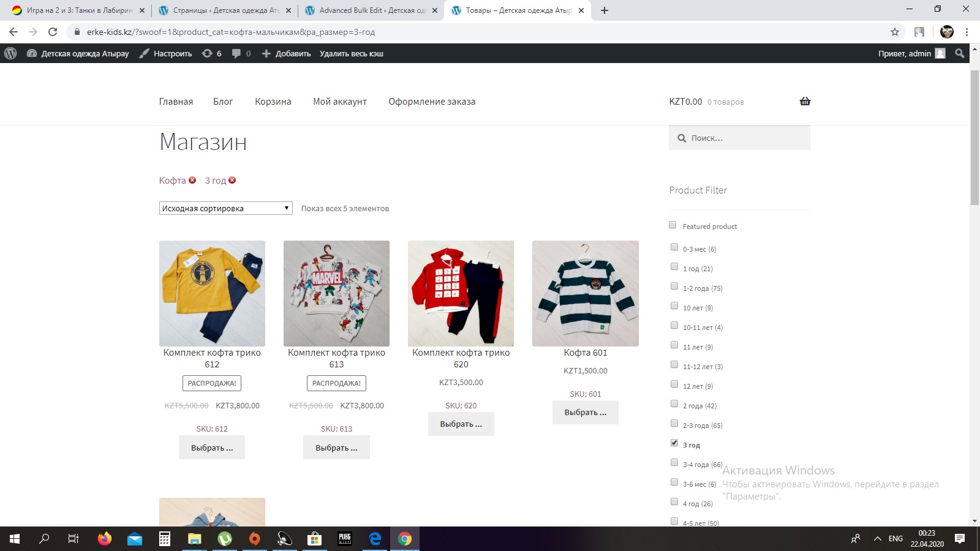980x551 pixels.
Task: Open the Windows Start menu
Action: click(15, 539)
